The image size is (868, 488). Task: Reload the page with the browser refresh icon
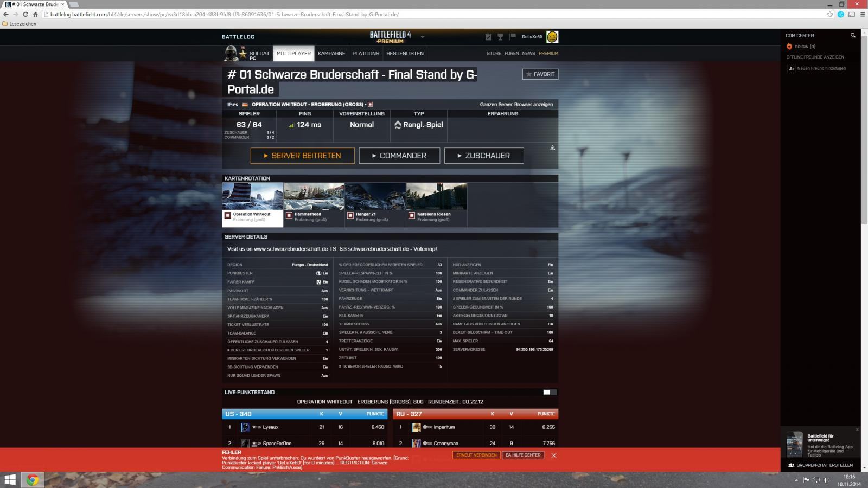click(x=25, y=14)
